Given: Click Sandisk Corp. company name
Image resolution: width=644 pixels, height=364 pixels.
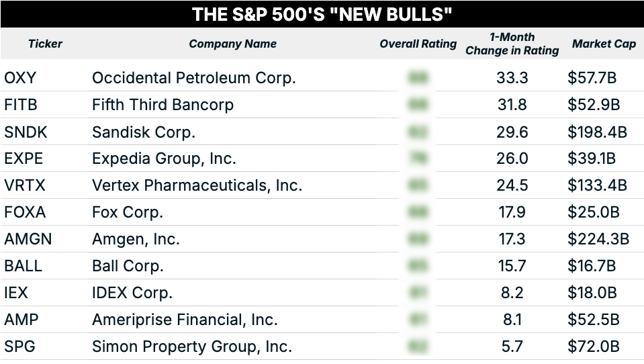Looking at the screenshot, I should [x=144, y=132].
